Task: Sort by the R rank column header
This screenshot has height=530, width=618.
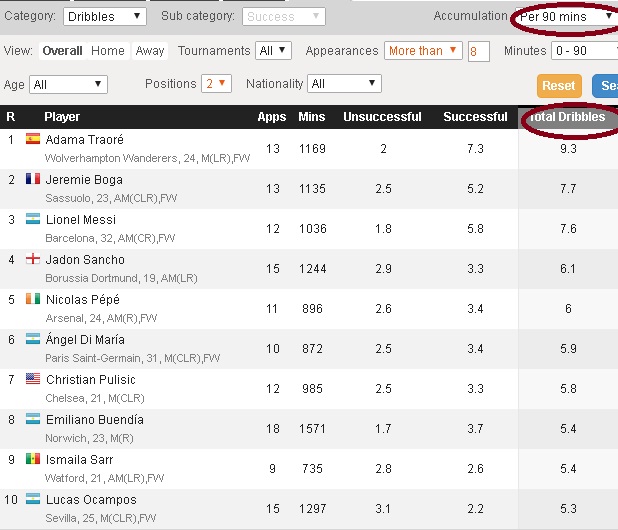Action: [11, 117]
